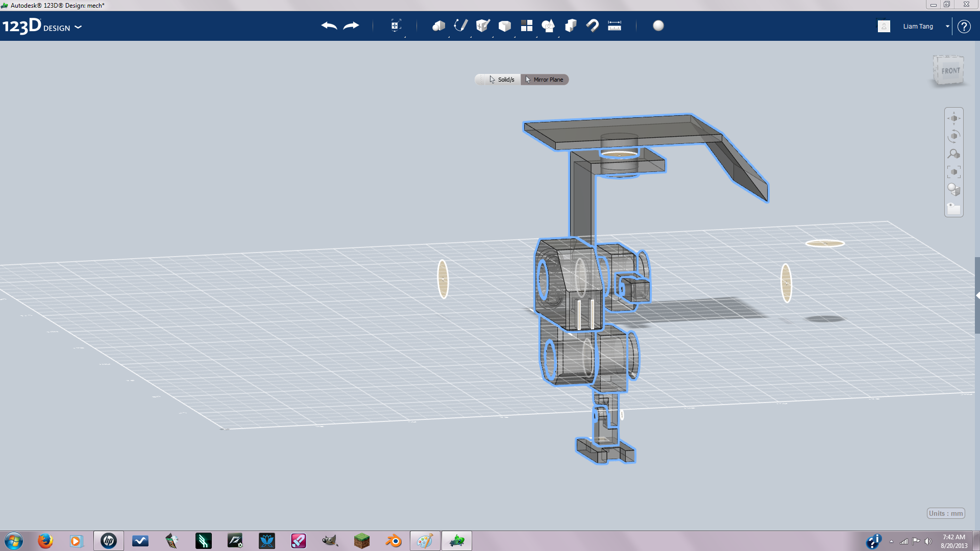The height and width of the screenshot is (551, 980).
Task: Select the Modify tool
Action: (x=505, y=26)
